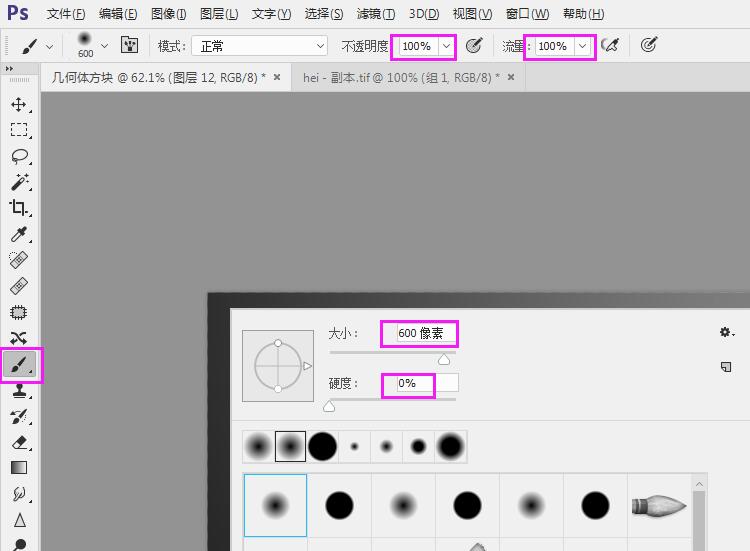Select smallest dot brush in recent row

354,447
